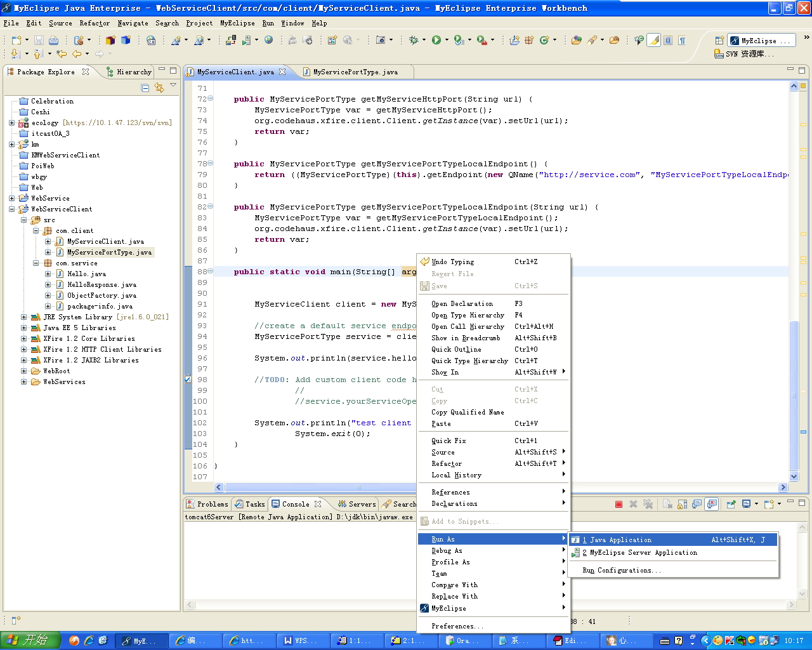Image resolution: width=812 pixels, height=650 pixels.
Task: Open Package Explorer view menu dropdown
Action: click(x=173, y=86)
